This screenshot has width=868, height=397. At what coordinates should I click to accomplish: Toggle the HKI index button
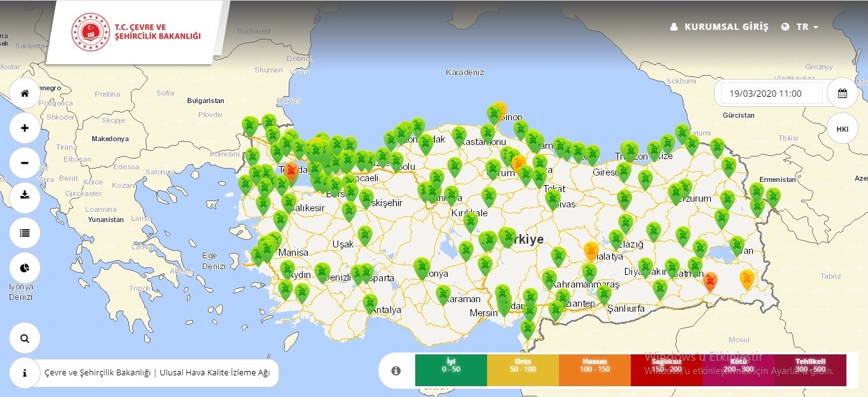pos(842,129)
